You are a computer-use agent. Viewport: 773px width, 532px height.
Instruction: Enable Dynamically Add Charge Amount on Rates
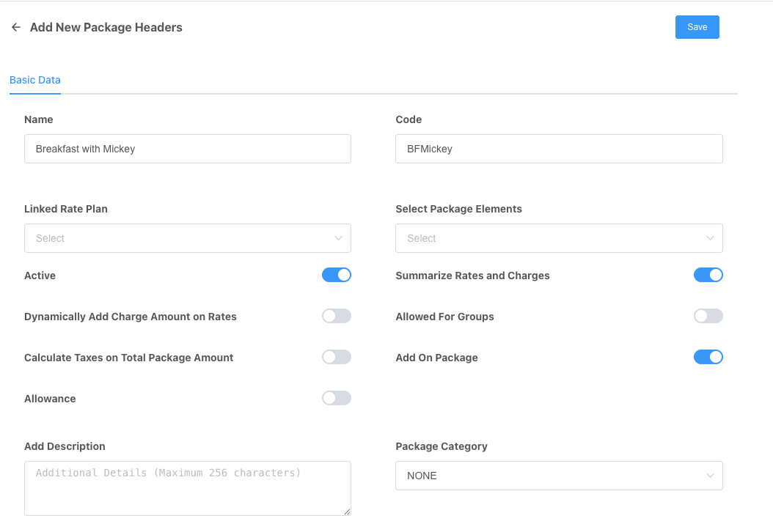[x=337, y=316]
